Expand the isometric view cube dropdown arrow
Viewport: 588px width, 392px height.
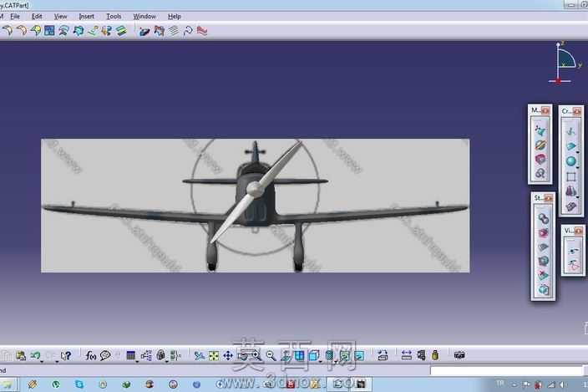point(320,361)
